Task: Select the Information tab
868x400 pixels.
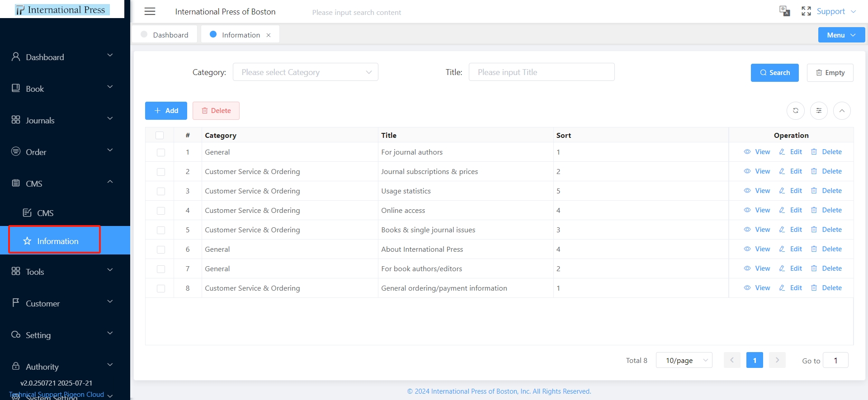Action: 240,35
